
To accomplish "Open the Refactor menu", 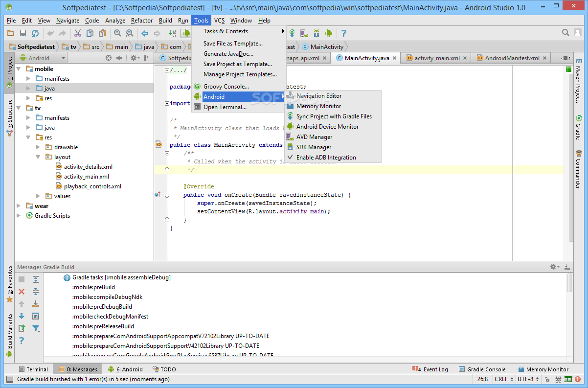I will (142, 21).
